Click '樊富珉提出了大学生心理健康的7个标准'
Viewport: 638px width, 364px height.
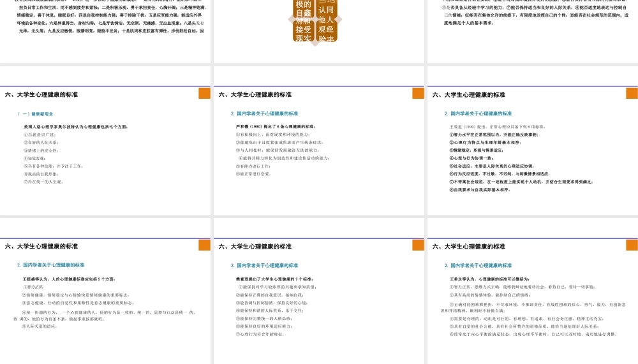point(274,279)
